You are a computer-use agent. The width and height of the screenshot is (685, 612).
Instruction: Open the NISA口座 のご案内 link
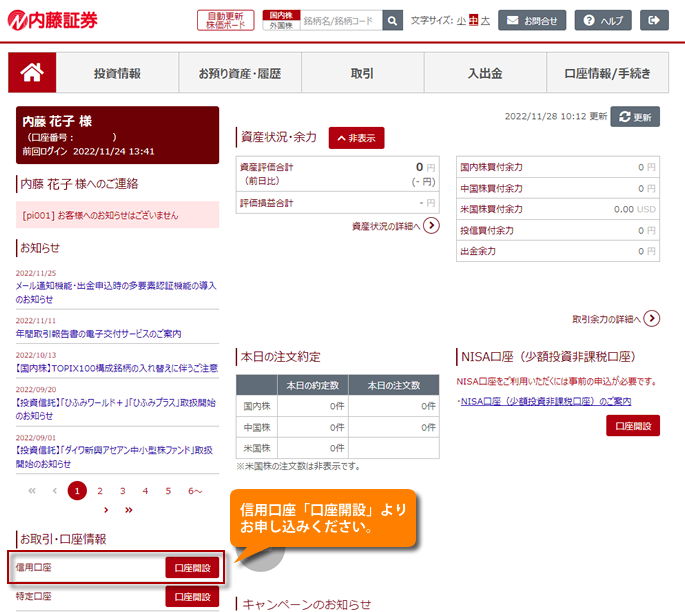tap(545, 401)
